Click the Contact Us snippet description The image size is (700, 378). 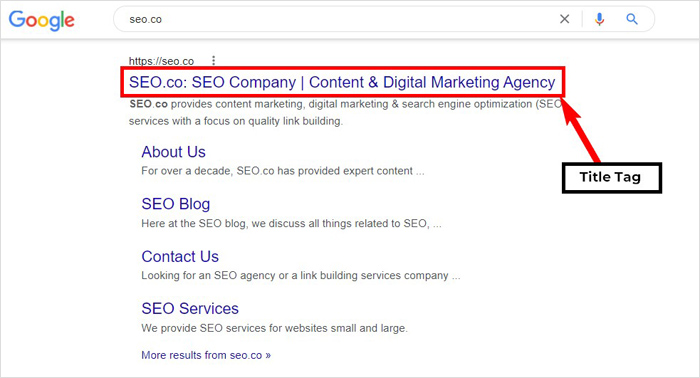point(300,276)
